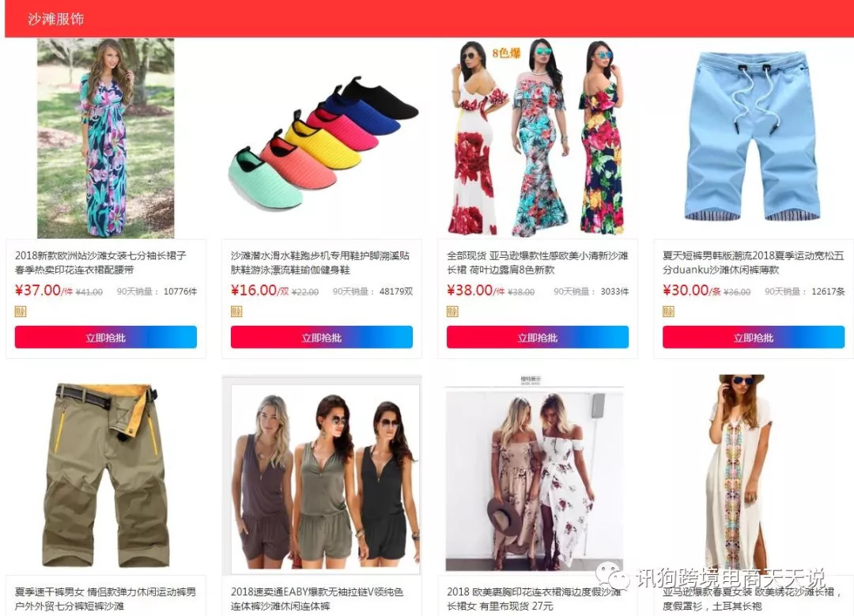This screenshot has width=854, height=616.
Task: Click the badge icon under the ¥30.00 blue shorts
Action: pos(668,312)
